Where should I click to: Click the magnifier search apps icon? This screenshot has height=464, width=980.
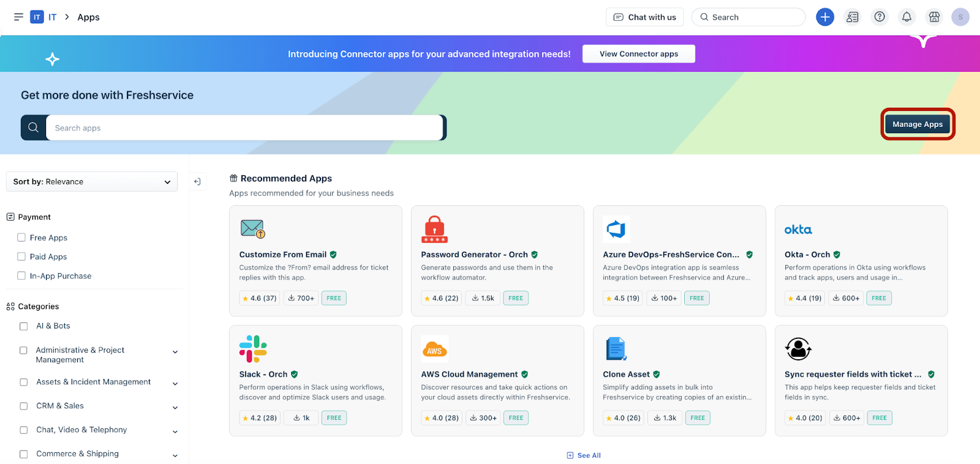[33, 127]
